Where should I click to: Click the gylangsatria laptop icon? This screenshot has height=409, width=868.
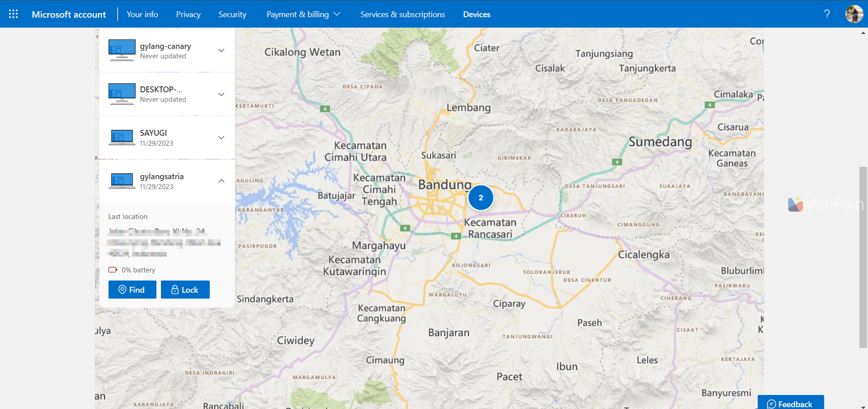pyautogui.click(x=122, y=181)
